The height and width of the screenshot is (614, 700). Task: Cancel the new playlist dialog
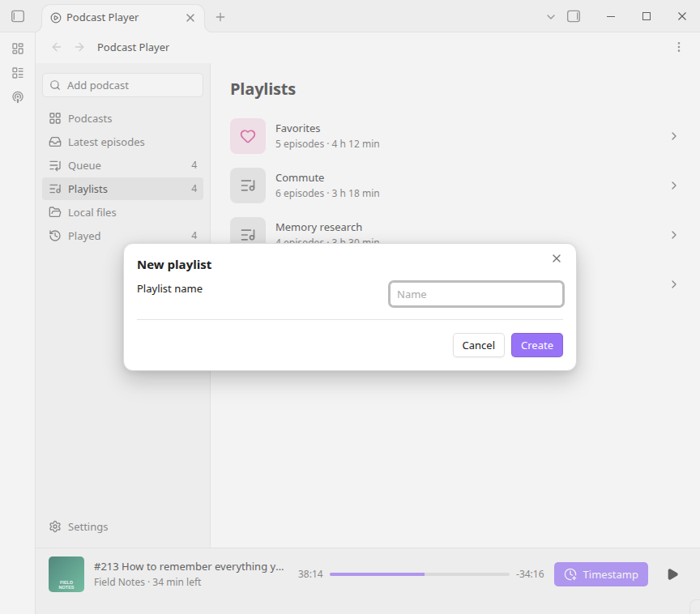(479, 345)
